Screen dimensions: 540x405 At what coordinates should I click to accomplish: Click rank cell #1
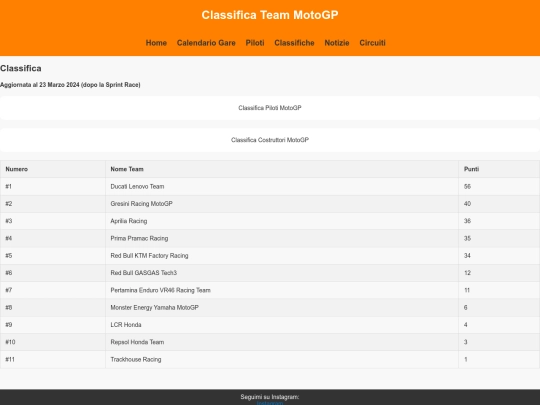(x=53, y=187)
